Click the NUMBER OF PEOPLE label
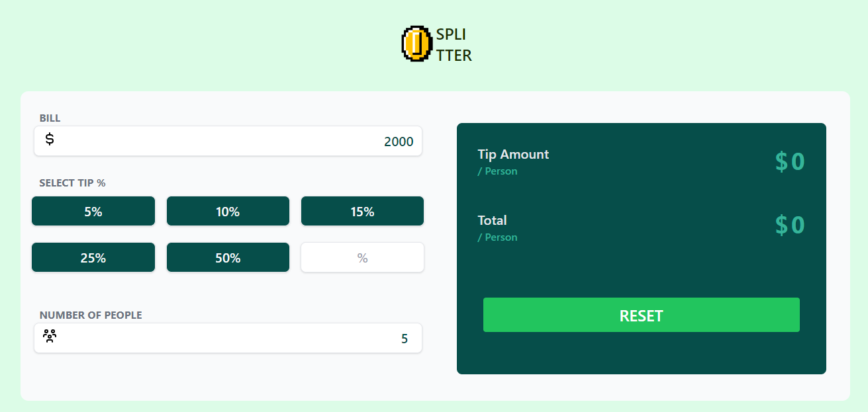 pyautogui.click(x=91, y=315)
